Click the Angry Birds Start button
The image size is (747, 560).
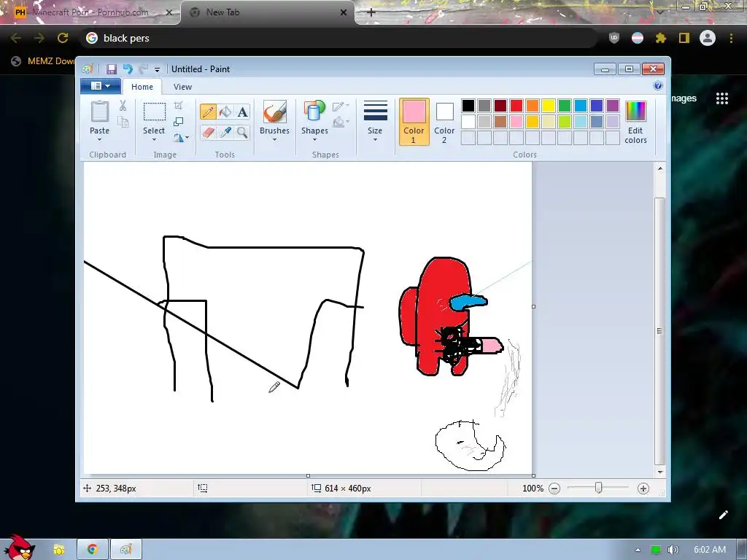[20, 548]
